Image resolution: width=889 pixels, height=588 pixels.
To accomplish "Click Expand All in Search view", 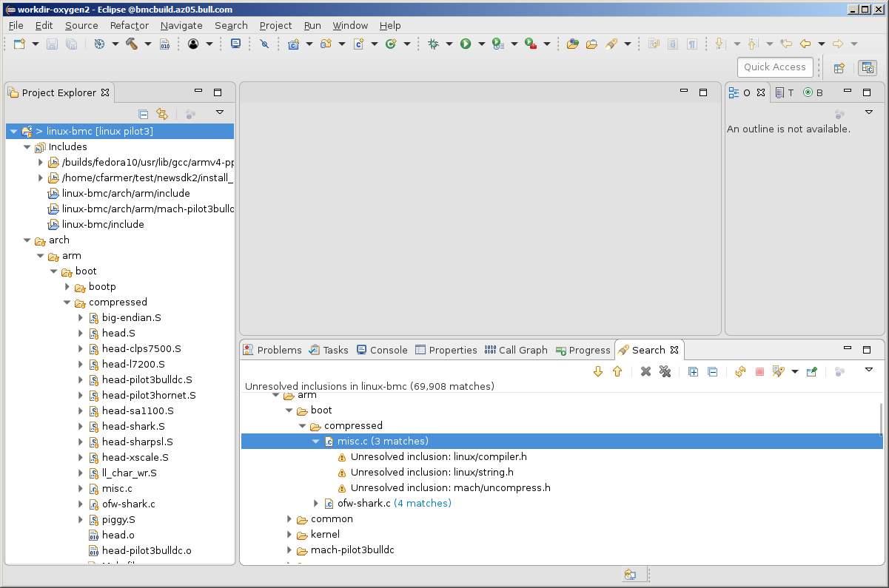I will click(x=693, y=371).
